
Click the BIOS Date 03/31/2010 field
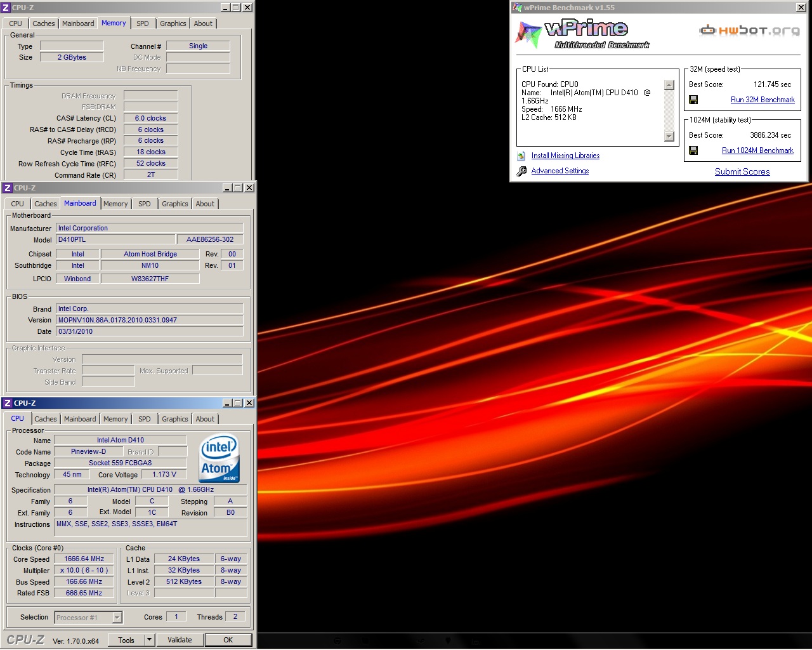[x=150, y=331]
